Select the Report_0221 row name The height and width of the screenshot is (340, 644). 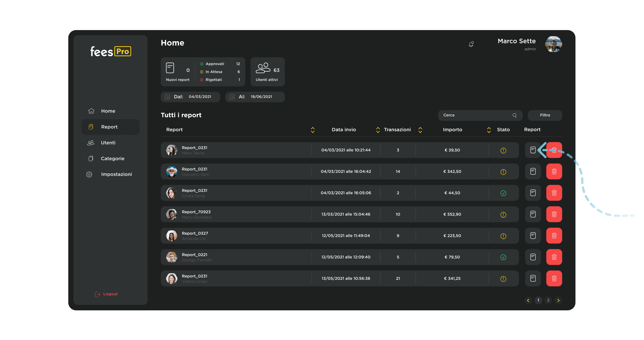[x=195, y=255]
